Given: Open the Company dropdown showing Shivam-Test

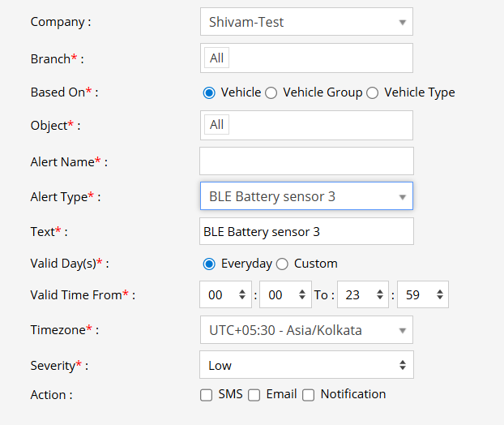Looking at the screenshot, I should [305, 22].
